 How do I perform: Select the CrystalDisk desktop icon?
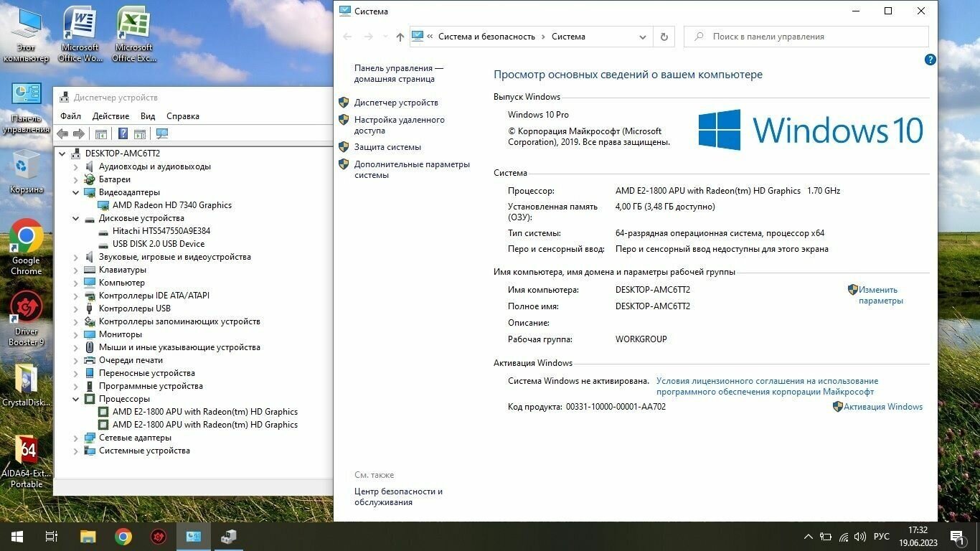(x=26, y=385)
